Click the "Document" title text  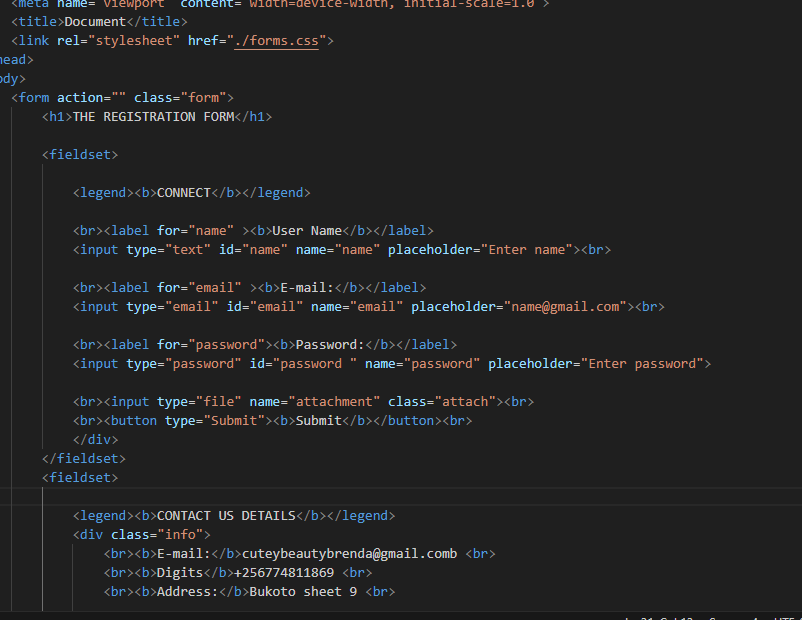(x=95, y=22)
